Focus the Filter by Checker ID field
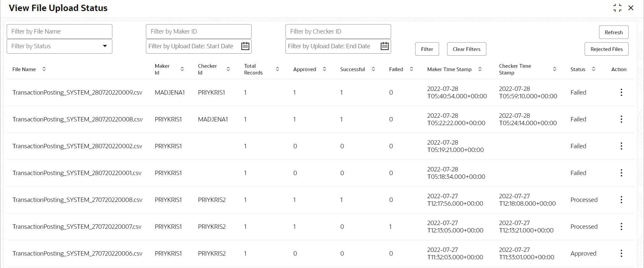 338,32
